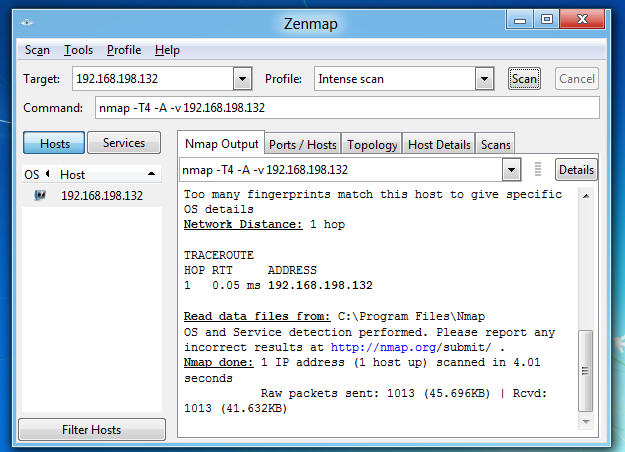Click the 'Nmap done:' text in the output

tap(218, 362)
